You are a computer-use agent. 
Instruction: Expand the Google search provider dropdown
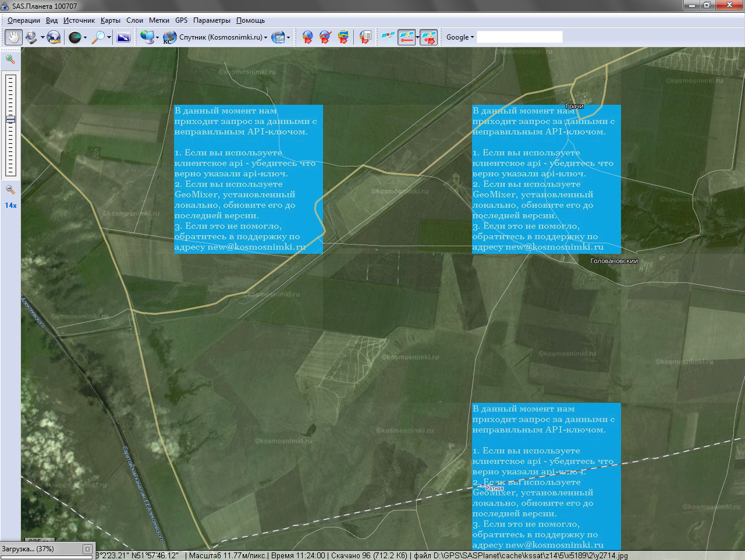click(460, 37)
